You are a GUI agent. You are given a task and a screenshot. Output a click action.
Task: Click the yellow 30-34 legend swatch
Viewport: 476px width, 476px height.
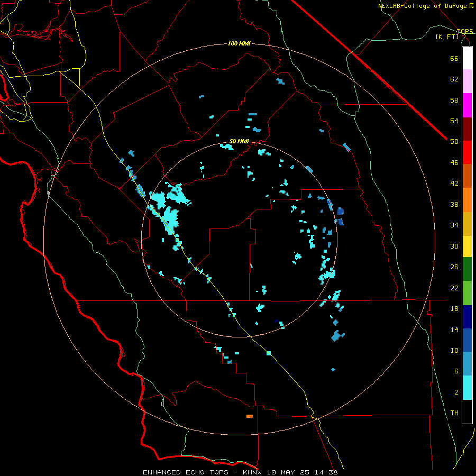coord(467,246)
